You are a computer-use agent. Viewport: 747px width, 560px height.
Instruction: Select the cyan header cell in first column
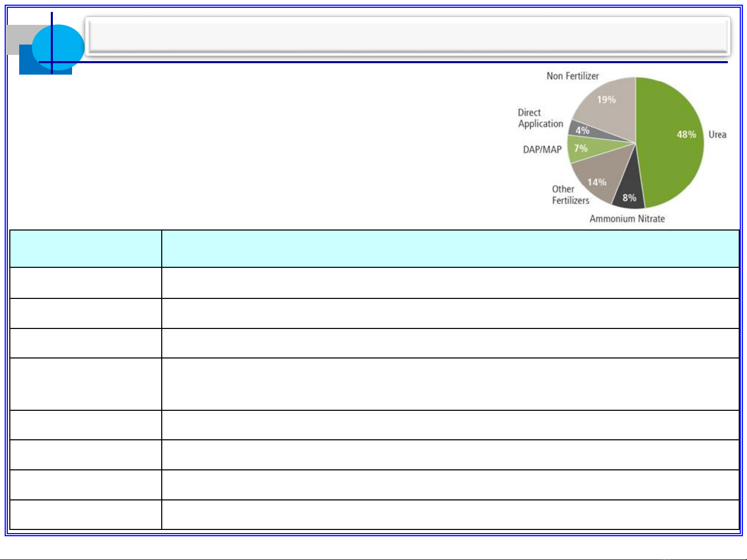[x=86, y=249]
